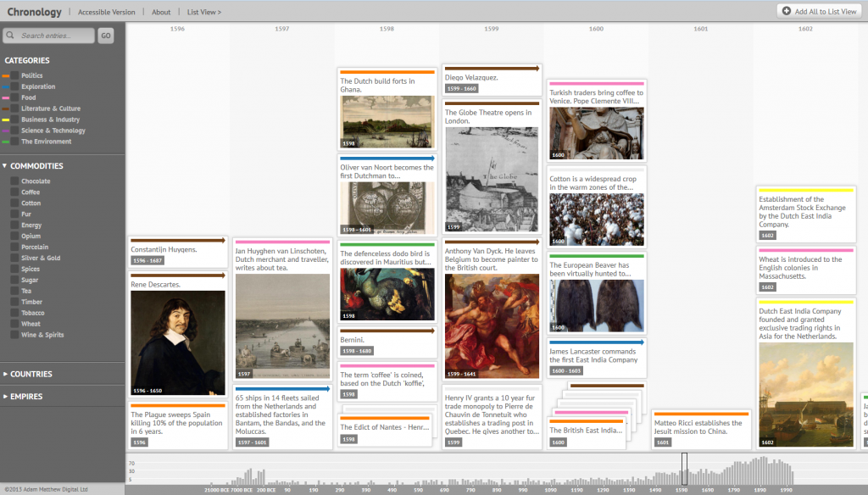The width and height of the screenshot is (868, 495).
Task: Enable the Energy commodity checkbox
Action: coord(15,225)
